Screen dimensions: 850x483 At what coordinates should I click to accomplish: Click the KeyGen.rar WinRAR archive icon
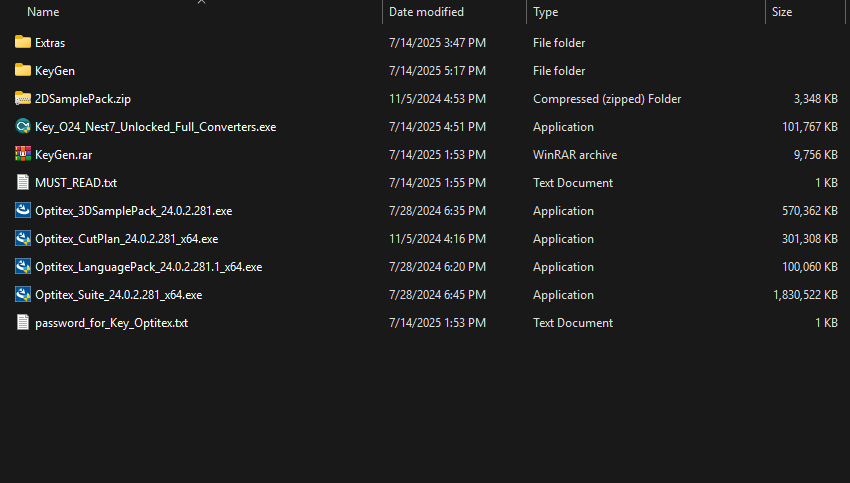click(23, 155)
